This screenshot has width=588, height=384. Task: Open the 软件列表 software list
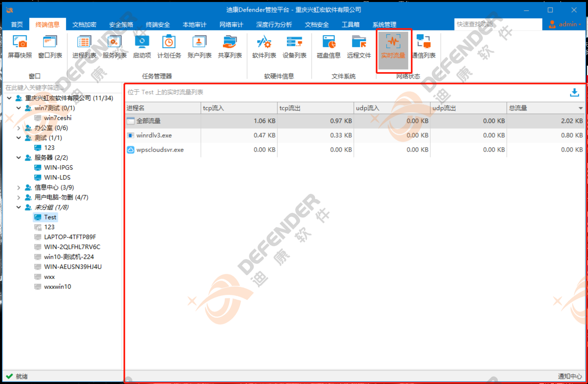pyautogui.click(x=264, y=47)
